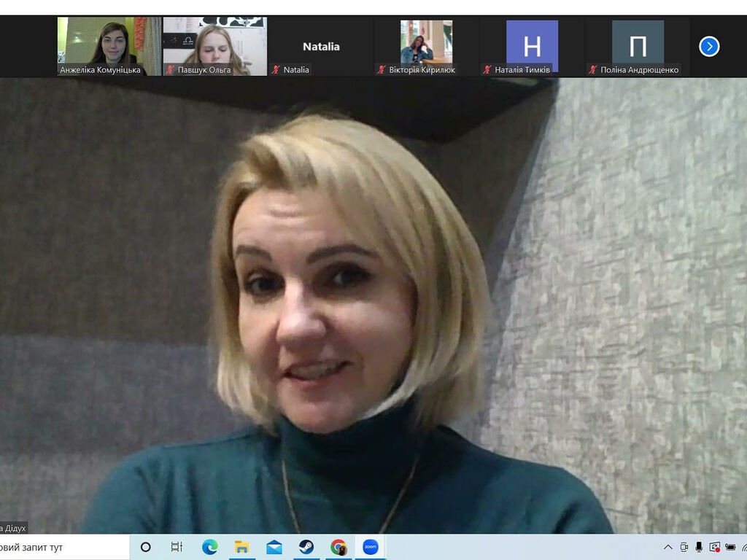Click the Cortana circle icon
747x560 pixels.
[x=145, y=547]
